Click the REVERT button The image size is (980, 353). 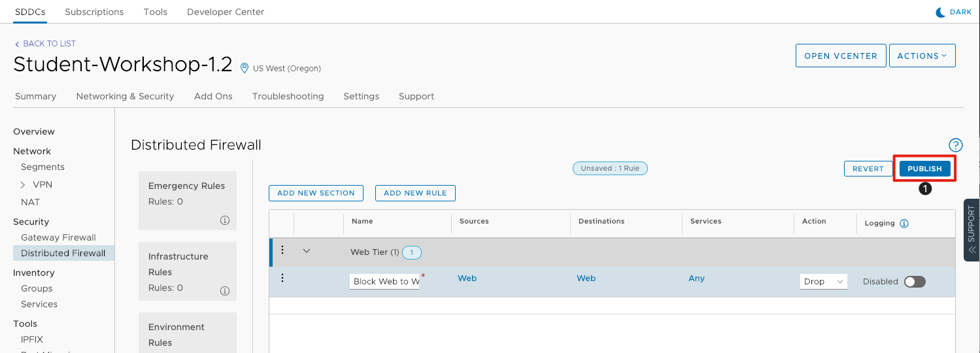click(868, 169)
